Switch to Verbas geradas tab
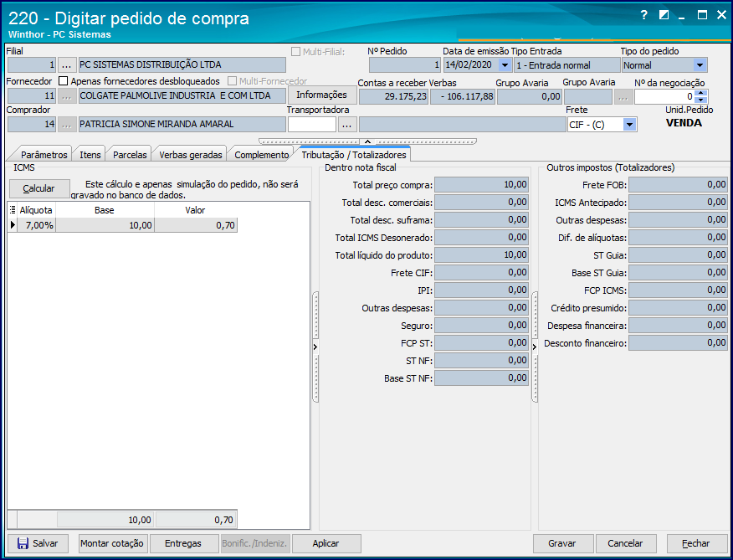The width and height of the screenshot is (733, 560). [x=190, y=154]
